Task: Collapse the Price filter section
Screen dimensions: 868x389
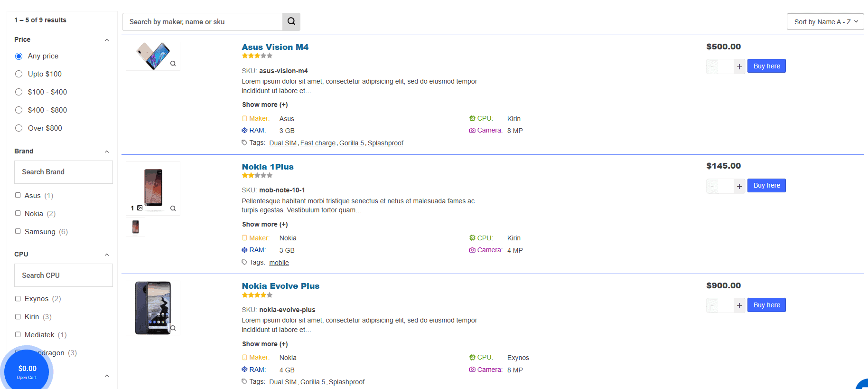Action: click(x=107, y=40)
